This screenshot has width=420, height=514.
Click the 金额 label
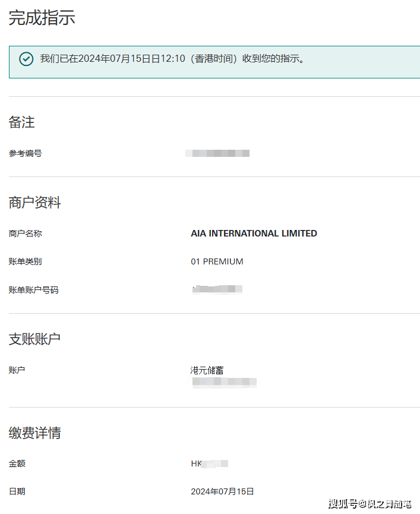coord(17,463)
